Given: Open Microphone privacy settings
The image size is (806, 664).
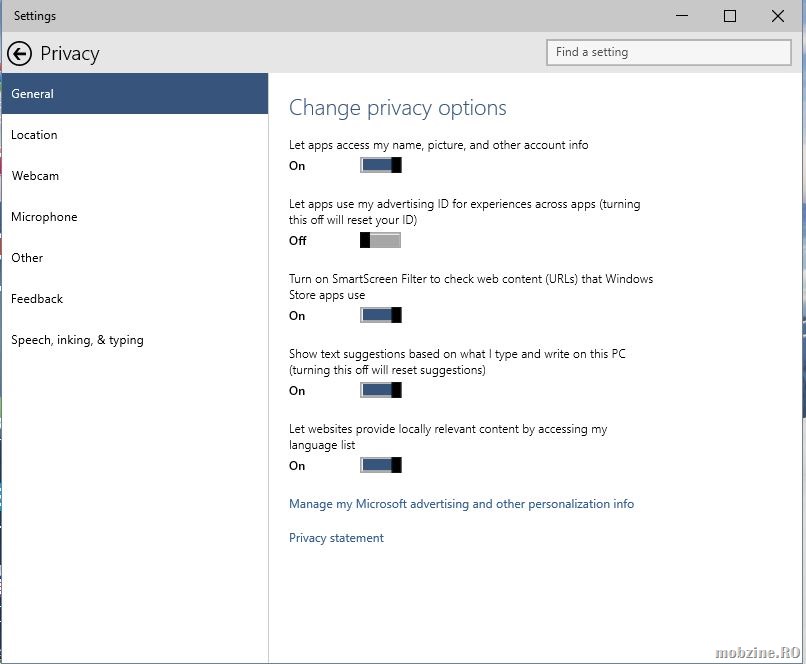Looking at the screenshot, I should pyautogui.click(x=44, y=217).
